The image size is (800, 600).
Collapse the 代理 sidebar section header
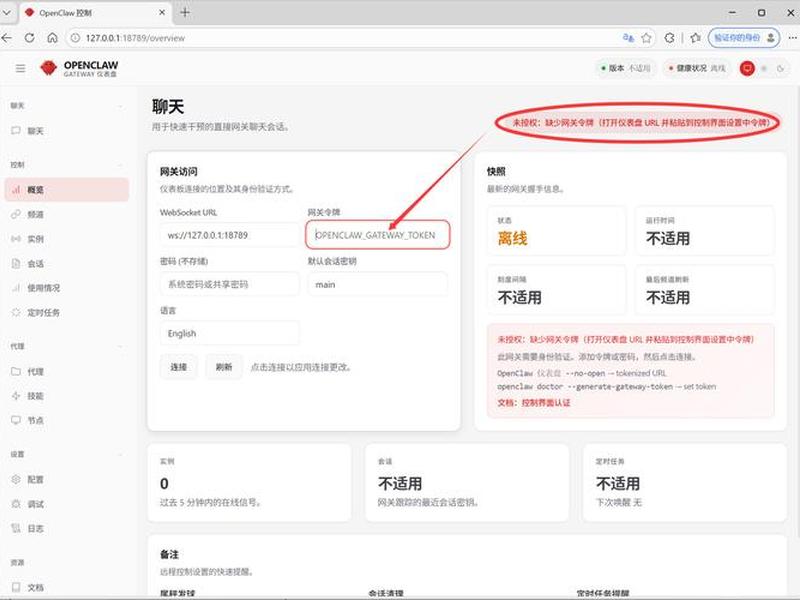(66, 346)
